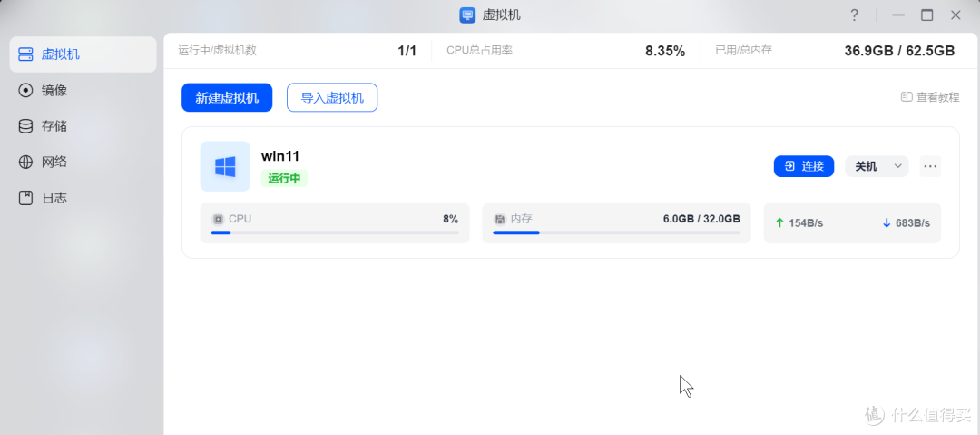Image resolution: width=980 pixels, height=435 pixels.
Task: Click the connect icon inside 连接 button
Action: (790, 166)
